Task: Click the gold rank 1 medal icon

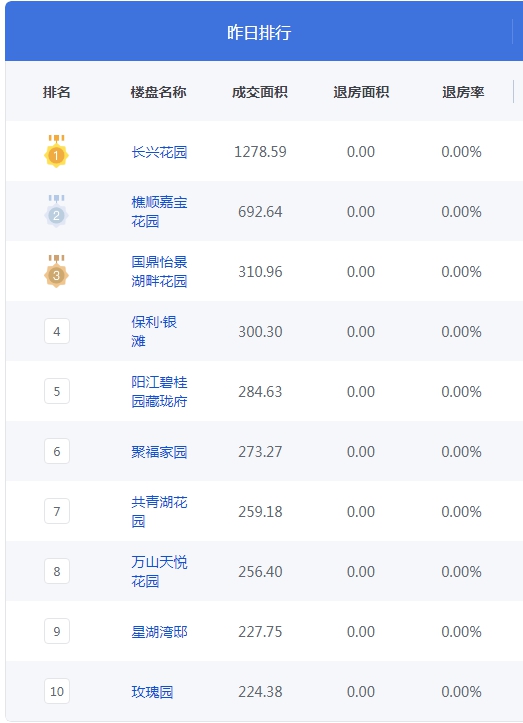Action: pyautogui.click(x=56, y=151)
